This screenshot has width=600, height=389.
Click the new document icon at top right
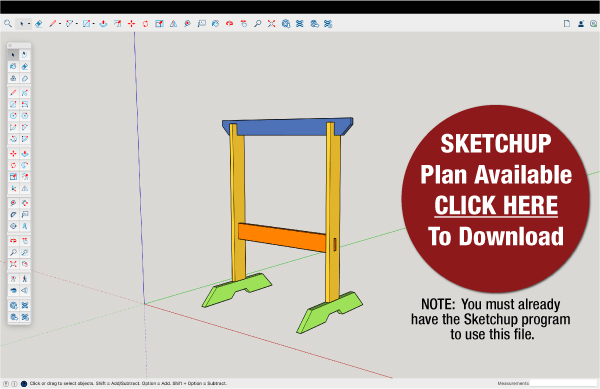[x=567, y=24]
